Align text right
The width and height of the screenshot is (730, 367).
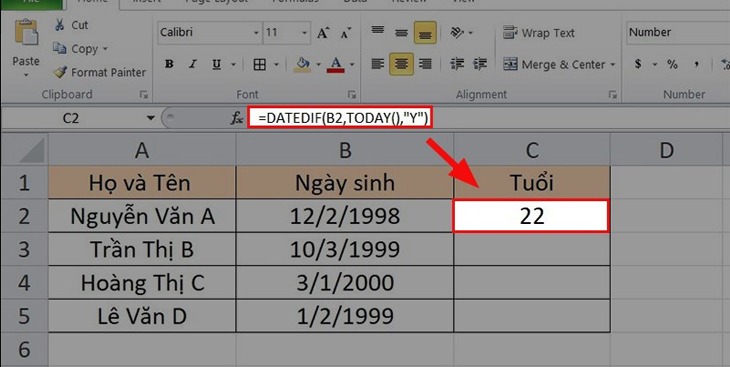pyautogui.click(x=425, y=63)
